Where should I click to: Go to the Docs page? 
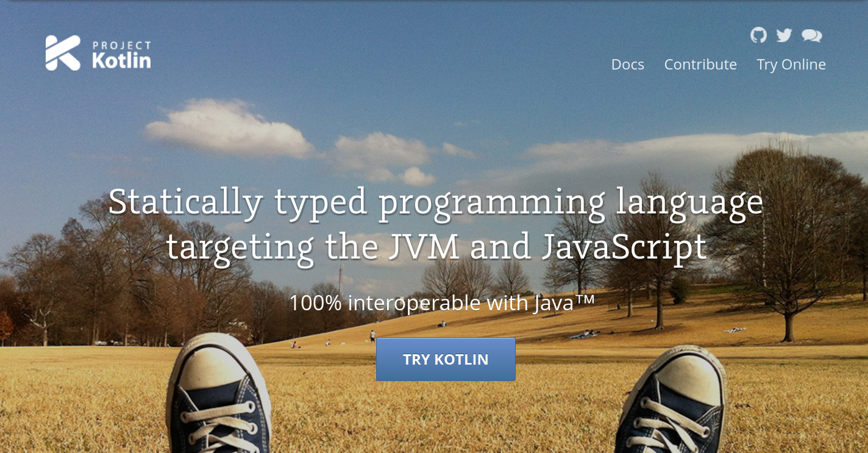[x=627, y=65]
